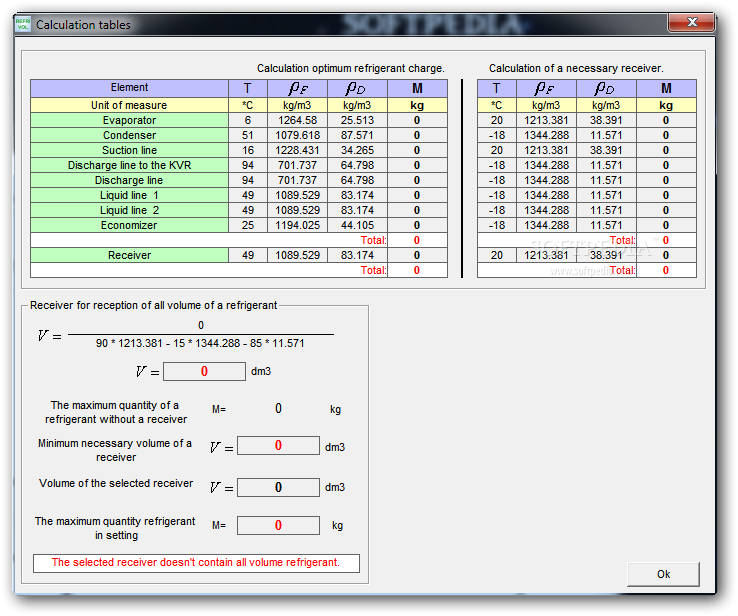Click Evaporator liquid density 1264.58
This screenshot has width=738, height=616.
click(x=297, y=120)
